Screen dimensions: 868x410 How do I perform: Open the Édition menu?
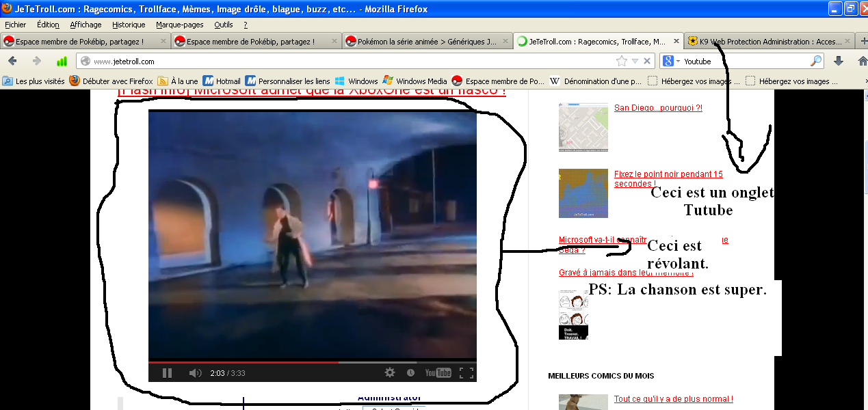pos(49,25)
